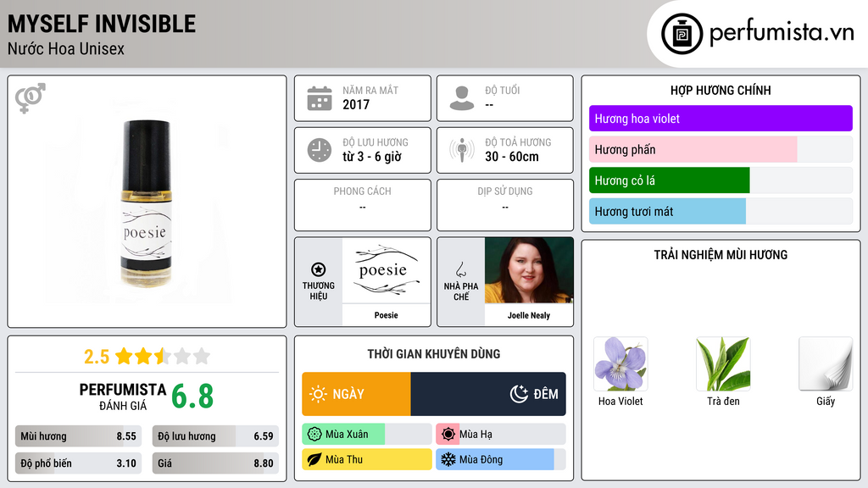Click the Perfumista đánh giá label
Viewport: 868px width, 488px height.
(123, 396)
